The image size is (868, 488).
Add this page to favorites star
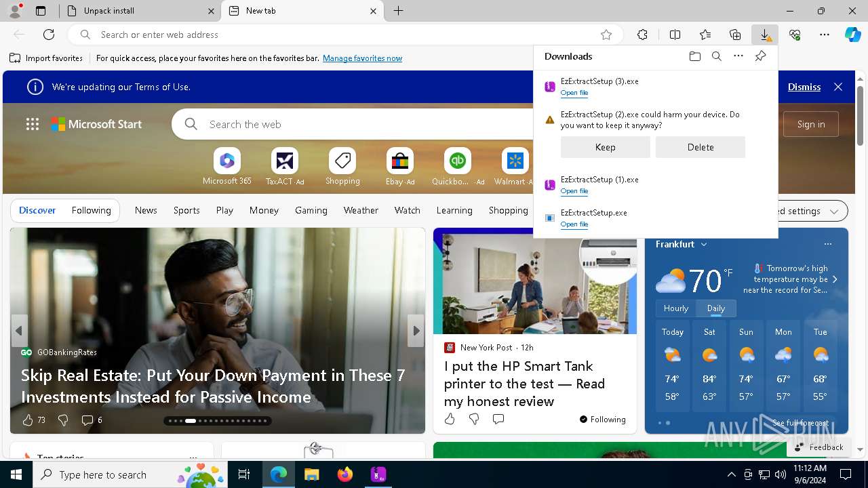coord(606,35)
